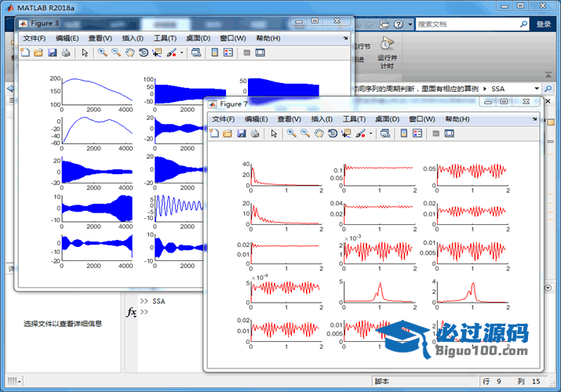Viewport: 561px width, 392px height.
Task: Select Data Cursor tool in Figure 7
Action: (x=346, y=133)
